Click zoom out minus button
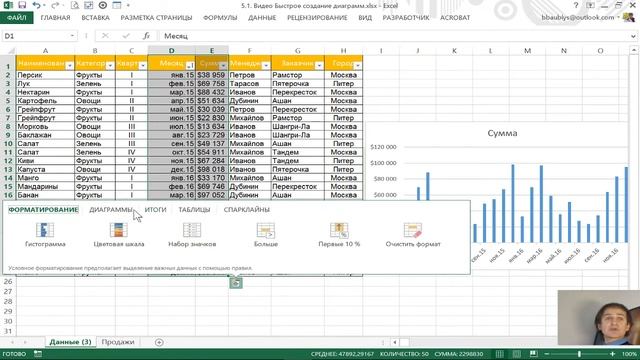 click(x=547, y=354)
